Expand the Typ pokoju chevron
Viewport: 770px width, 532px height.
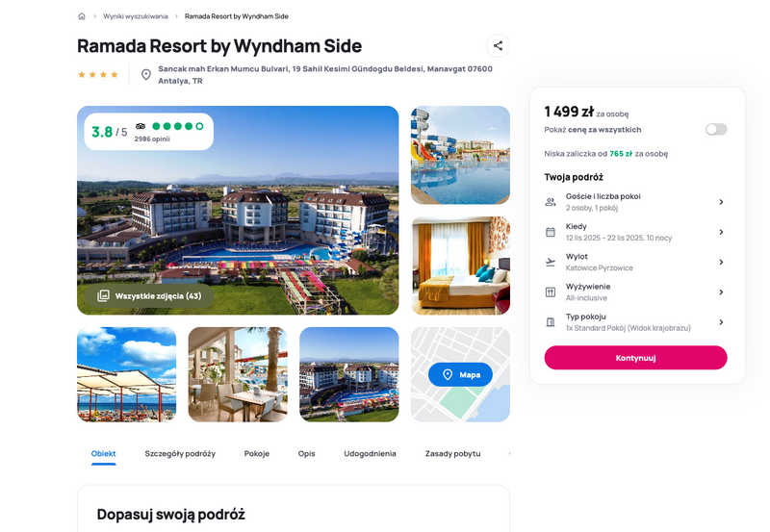[721, 322]
